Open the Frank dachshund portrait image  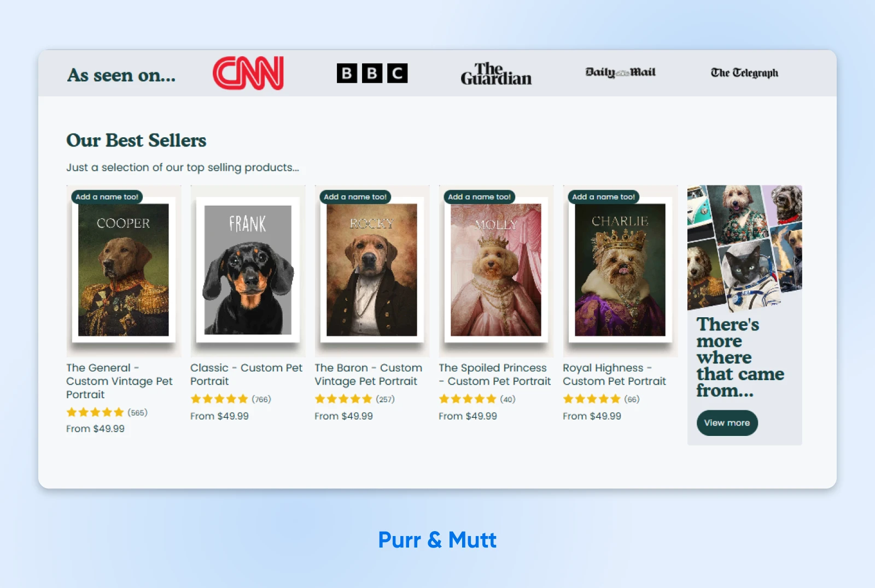coord(248,270)
